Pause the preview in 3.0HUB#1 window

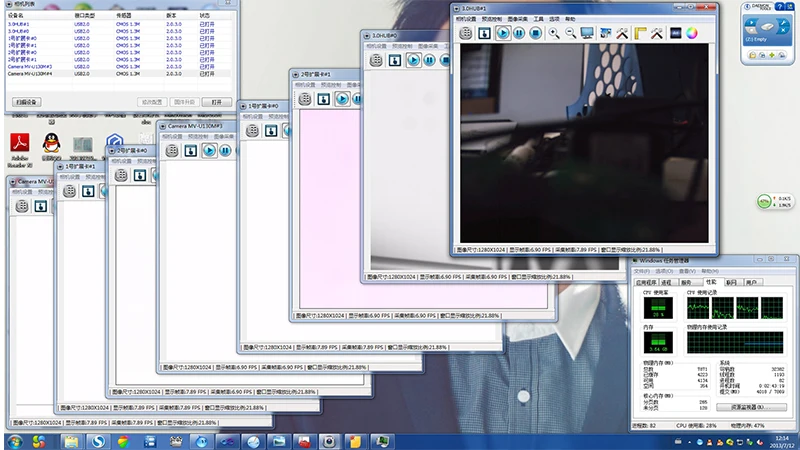(519, 33)
